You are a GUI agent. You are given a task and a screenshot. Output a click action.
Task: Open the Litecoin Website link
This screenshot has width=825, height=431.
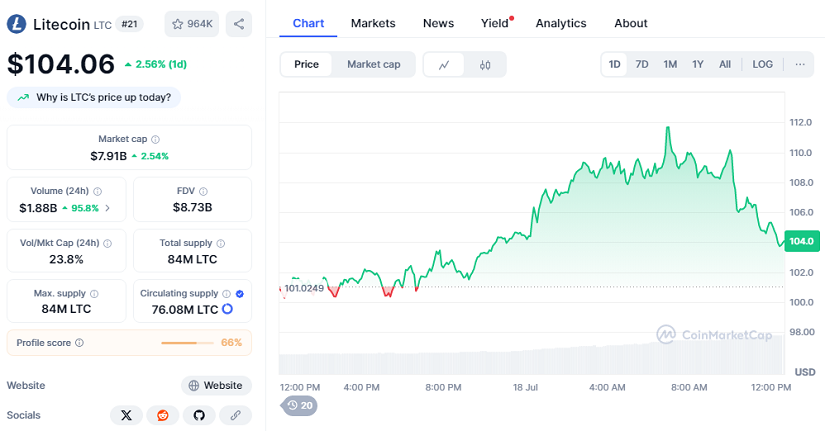coord(216,385)
